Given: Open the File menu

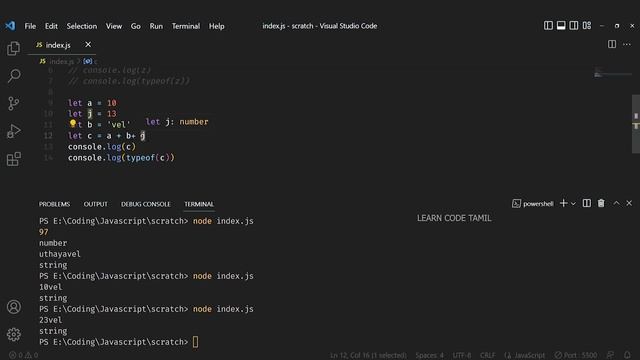Looking at the screenshot, I should (30, 26).
